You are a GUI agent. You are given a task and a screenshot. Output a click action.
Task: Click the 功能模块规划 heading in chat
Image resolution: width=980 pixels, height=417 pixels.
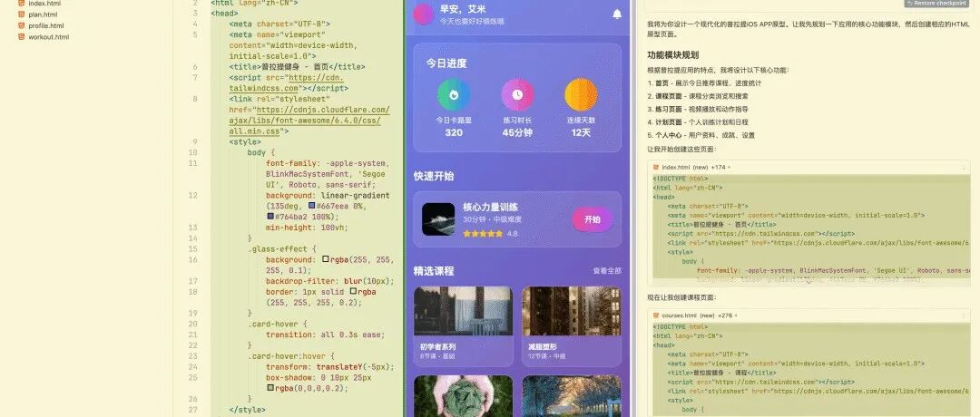coord(672,55)
